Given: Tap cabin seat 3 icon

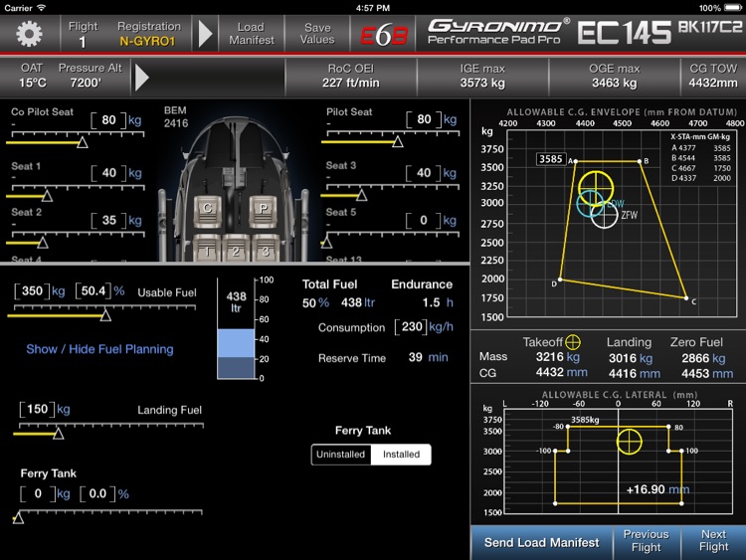Looking at the screenshot, I should coord(266,248).
